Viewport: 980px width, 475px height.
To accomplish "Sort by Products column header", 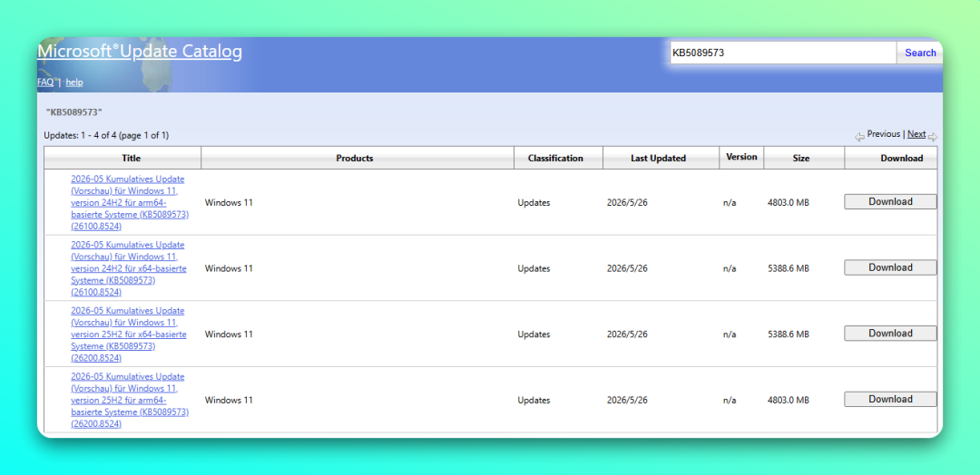I will [358, 158].
